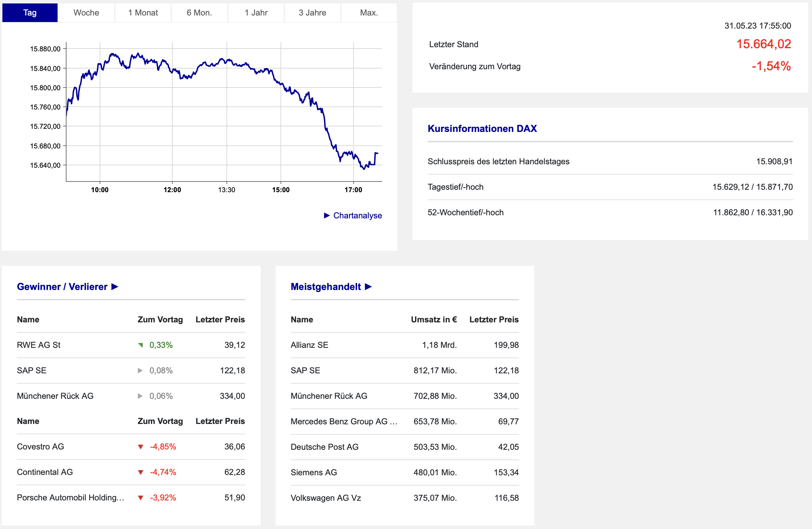Click the arrow icon before Chartanalyse
812x529 pixels.
point(327,216)
